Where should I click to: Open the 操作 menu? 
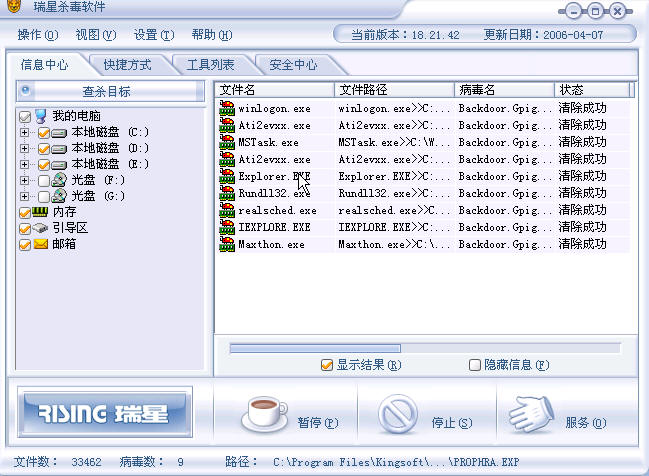pyautogui.click(x=38, y=35)
